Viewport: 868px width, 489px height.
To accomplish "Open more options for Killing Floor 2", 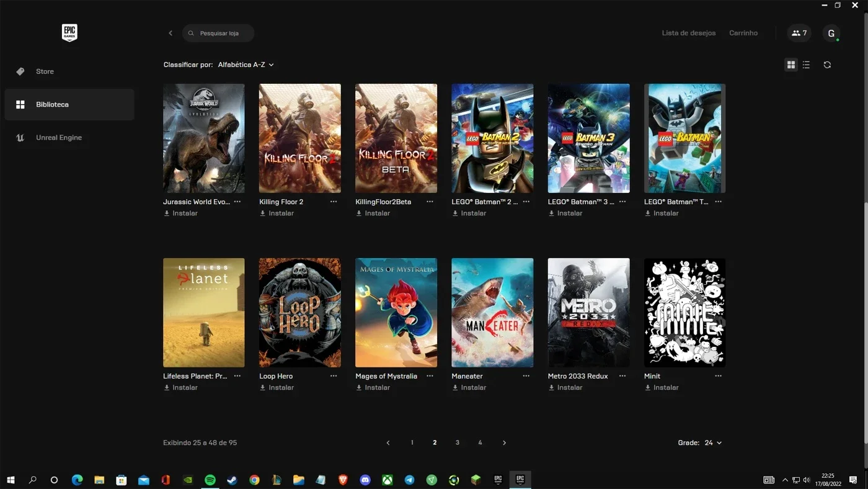I will [334, 202].
